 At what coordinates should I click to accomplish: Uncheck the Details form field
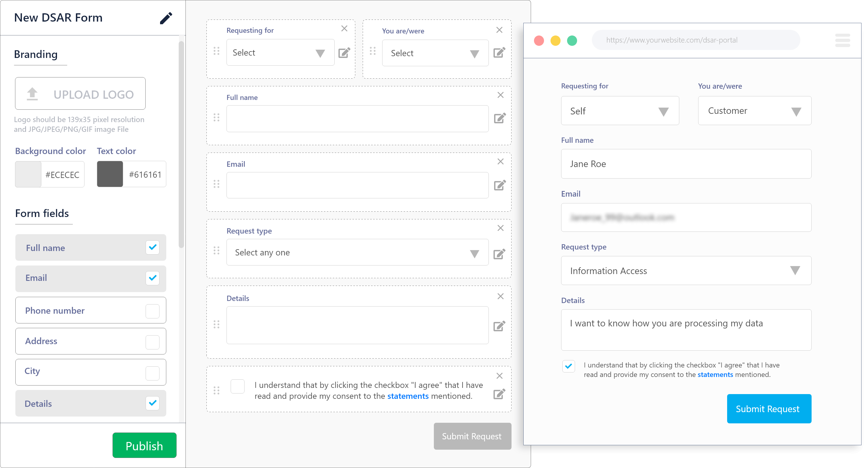point(152,403)
